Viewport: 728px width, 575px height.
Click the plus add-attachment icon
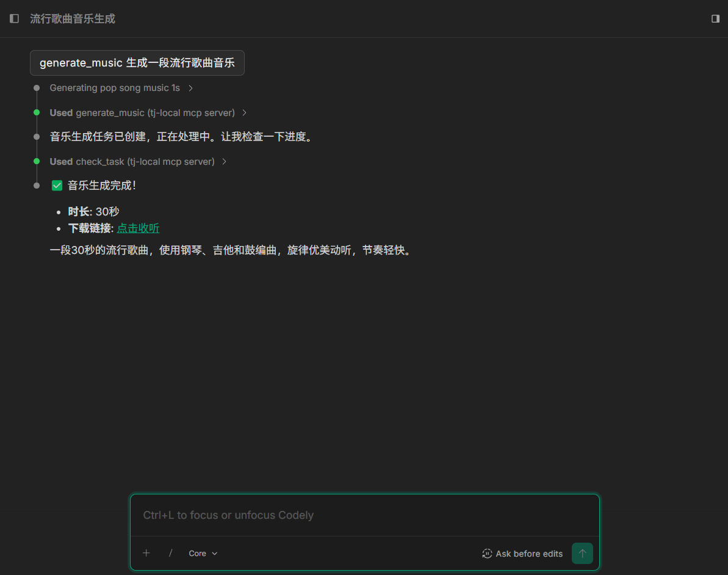(x=146, y=553)
